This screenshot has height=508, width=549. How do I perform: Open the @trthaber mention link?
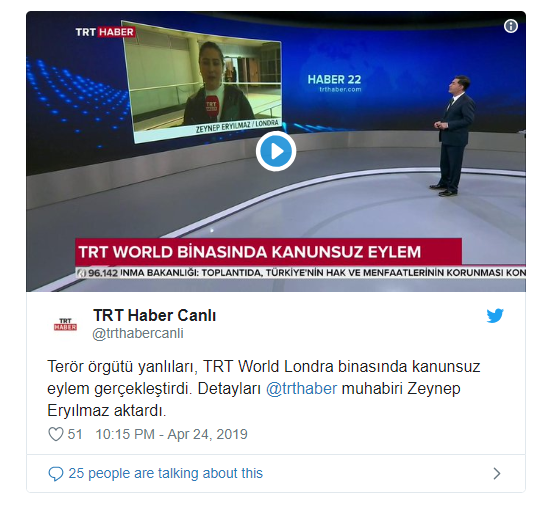point(301,389)
